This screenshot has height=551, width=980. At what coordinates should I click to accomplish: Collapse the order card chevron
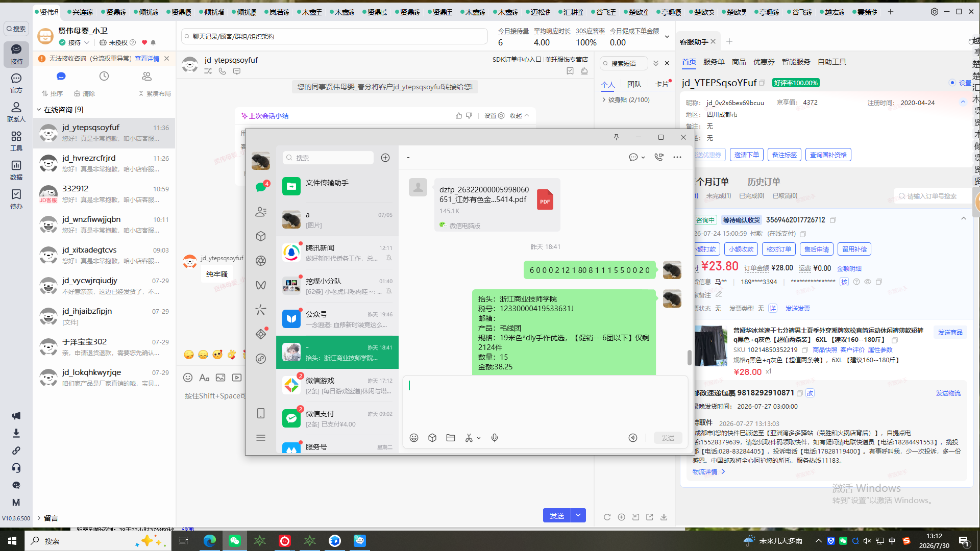tap(964, 218)
